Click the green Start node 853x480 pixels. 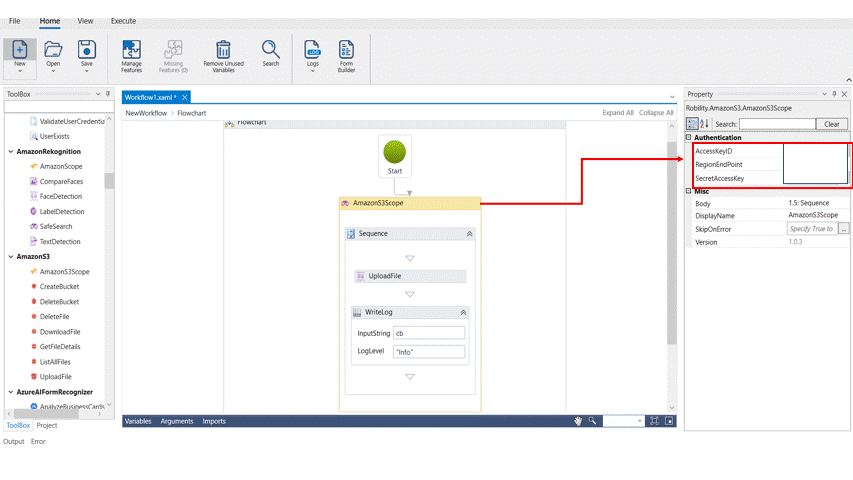(x=395, y=153)
